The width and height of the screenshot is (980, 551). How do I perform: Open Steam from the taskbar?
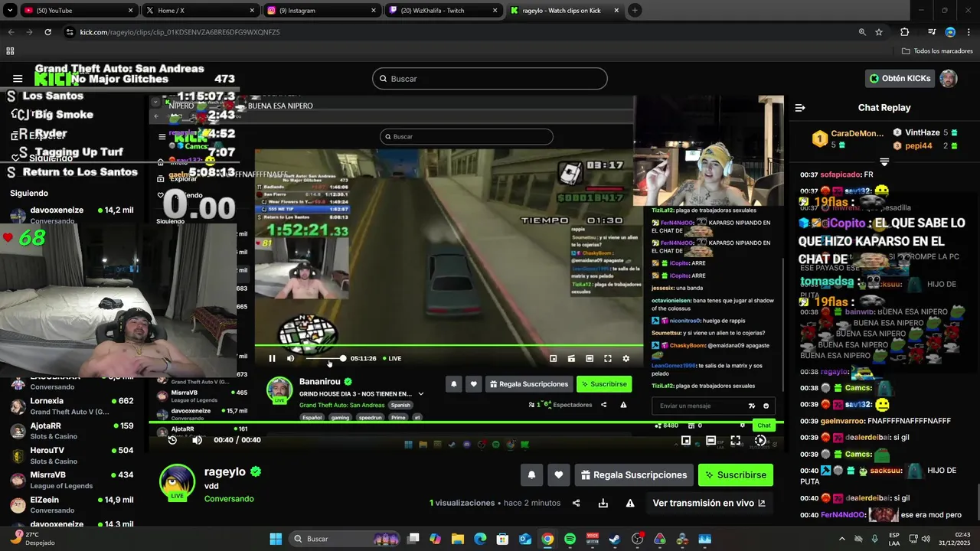pyautogui.click(x=615, y=539)
